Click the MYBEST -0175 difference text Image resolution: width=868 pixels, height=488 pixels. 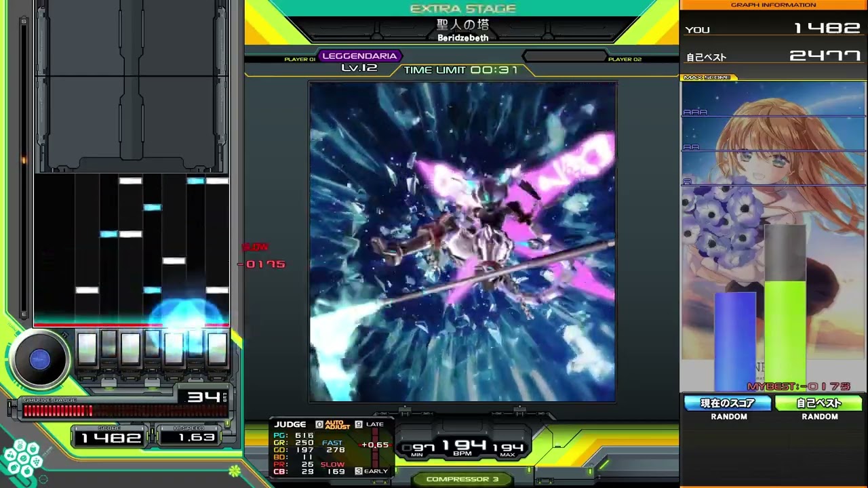(x=798, y=386)
